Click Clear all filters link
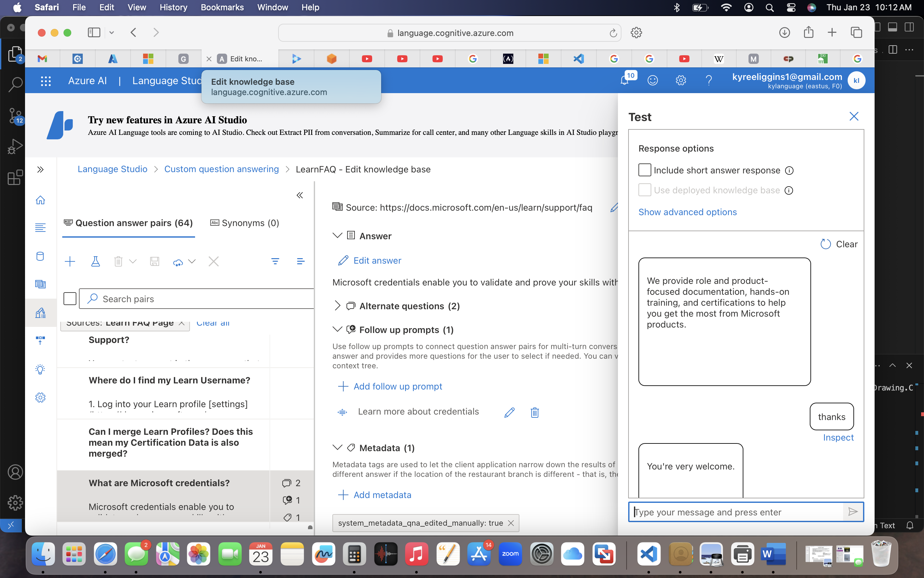The image size is (924, 578). click(213, 323)
